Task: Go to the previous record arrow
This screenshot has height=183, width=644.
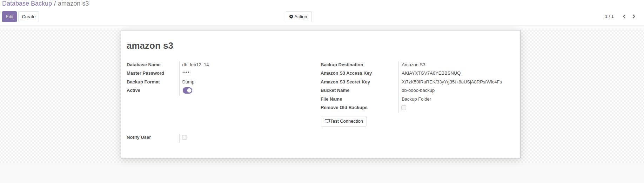Action: [x=624, y=16]
